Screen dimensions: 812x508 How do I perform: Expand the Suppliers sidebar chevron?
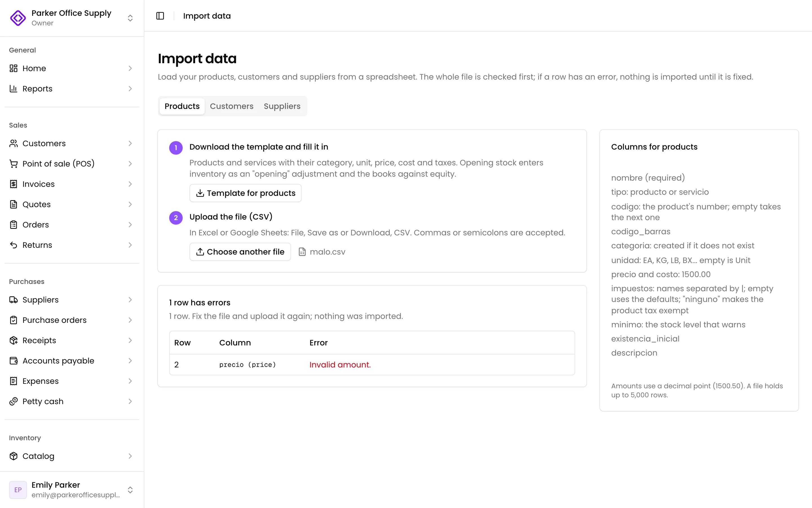[x=130, y=300]
